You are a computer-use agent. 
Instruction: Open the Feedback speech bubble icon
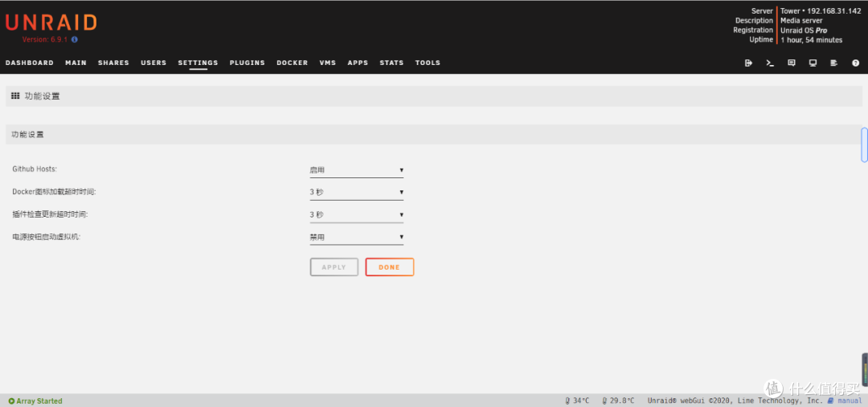point(792,63)
